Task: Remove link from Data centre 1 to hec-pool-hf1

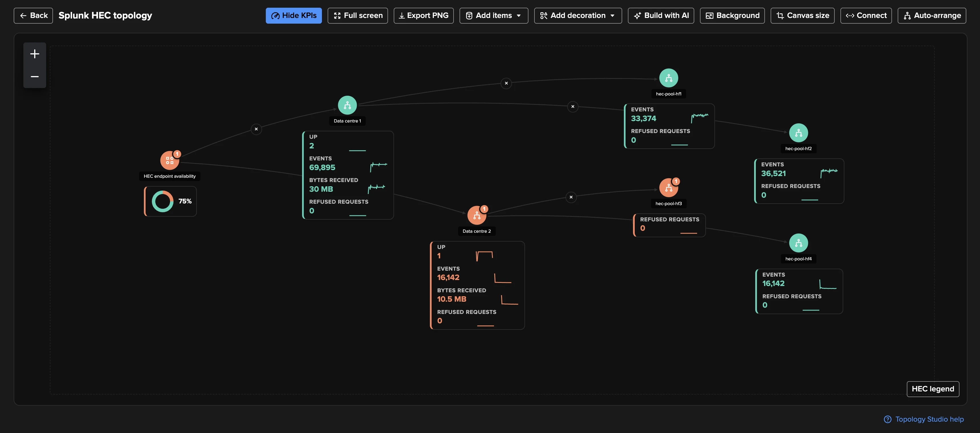Action: click(x=506, y=83)
